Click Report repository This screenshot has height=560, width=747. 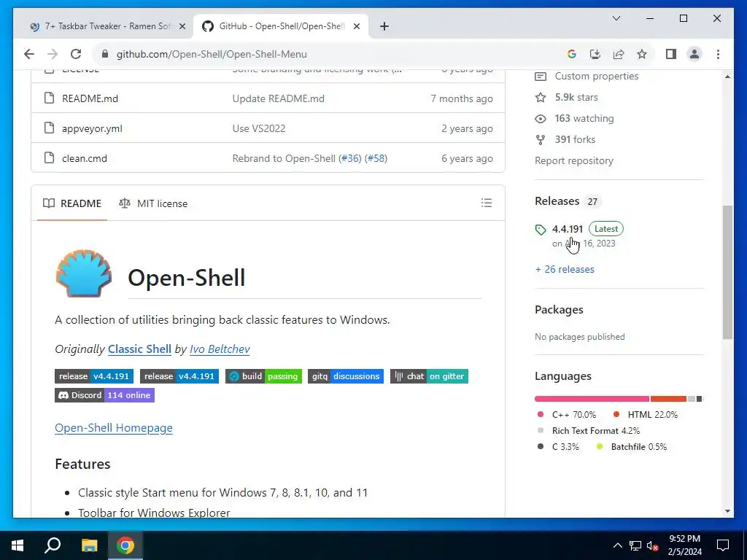pyautogui.click(x=574, y=161)
